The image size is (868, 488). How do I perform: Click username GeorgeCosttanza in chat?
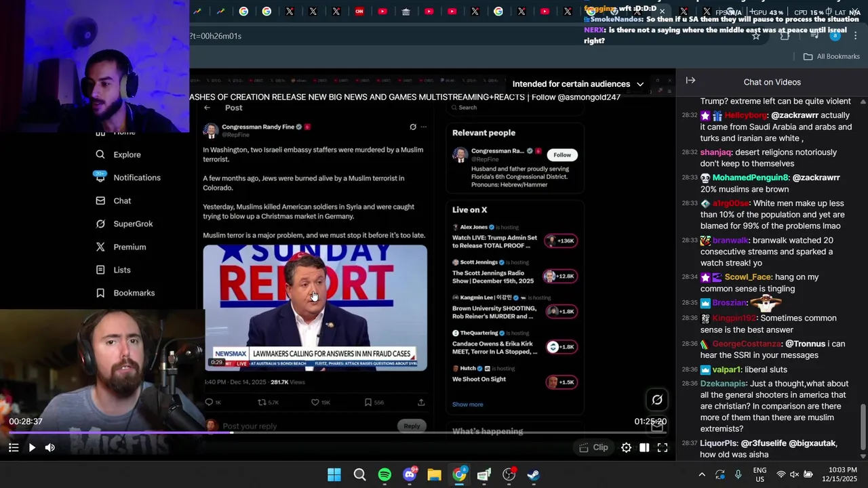tap(746, 344)
